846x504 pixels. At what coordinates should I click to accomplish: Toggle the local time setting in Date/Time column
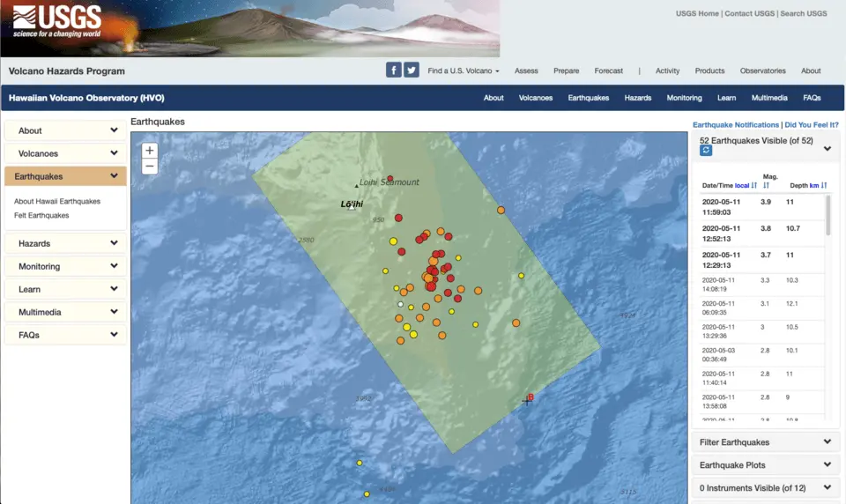coord(741,185)
